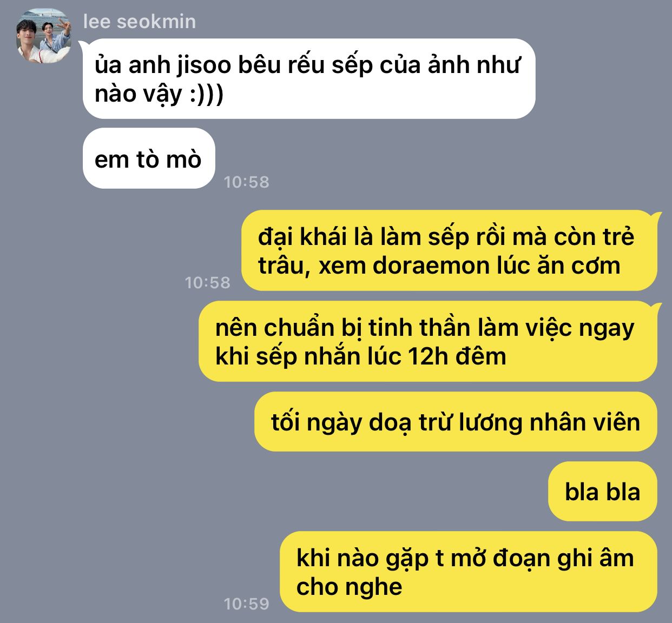The image size is (672, 623).
Task: Click the 10:58 timestamp next to the yellow bubble
Action: [x=207, y=282]
